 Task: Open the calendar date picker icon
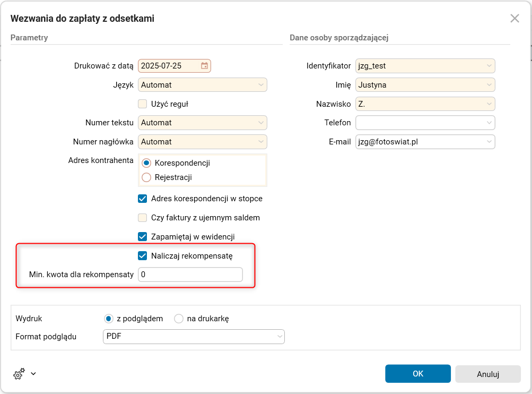coord(205,66)
